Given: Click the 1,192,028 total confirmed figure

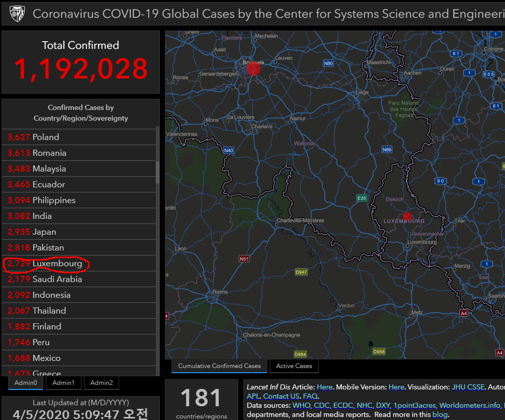Looking at the screenshot, I should (x=81, y=69).
